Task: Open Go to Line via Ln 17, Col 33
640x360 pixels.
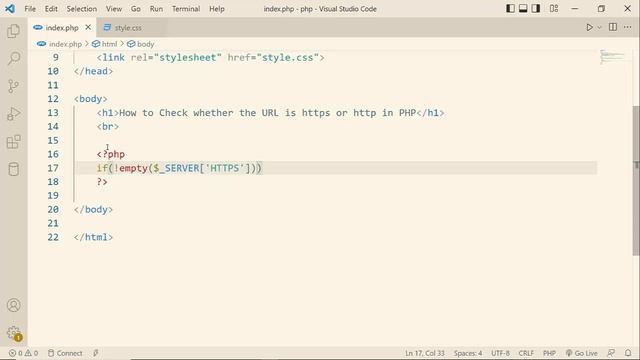Action: (x=424, y=353)
